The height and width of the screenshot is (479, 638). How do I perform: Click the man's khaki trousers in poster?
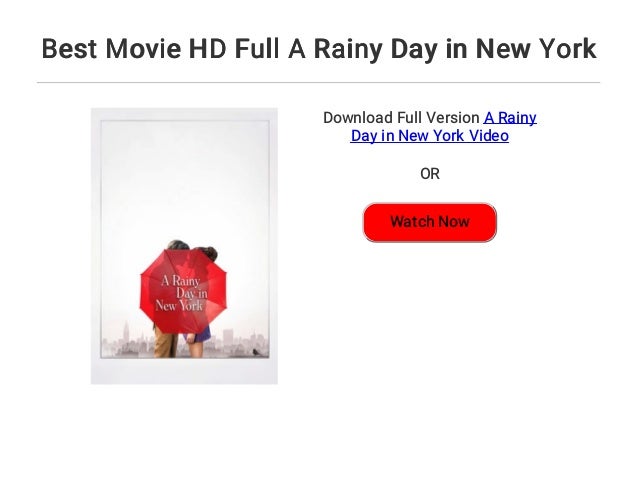click(165, 341)
